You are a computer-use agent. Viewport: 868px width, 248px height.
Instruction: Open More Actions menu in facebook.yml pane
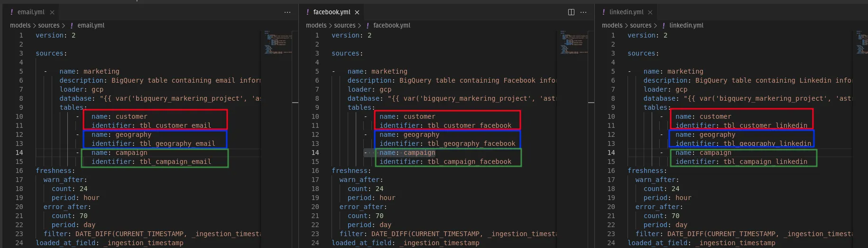(583, 12)
